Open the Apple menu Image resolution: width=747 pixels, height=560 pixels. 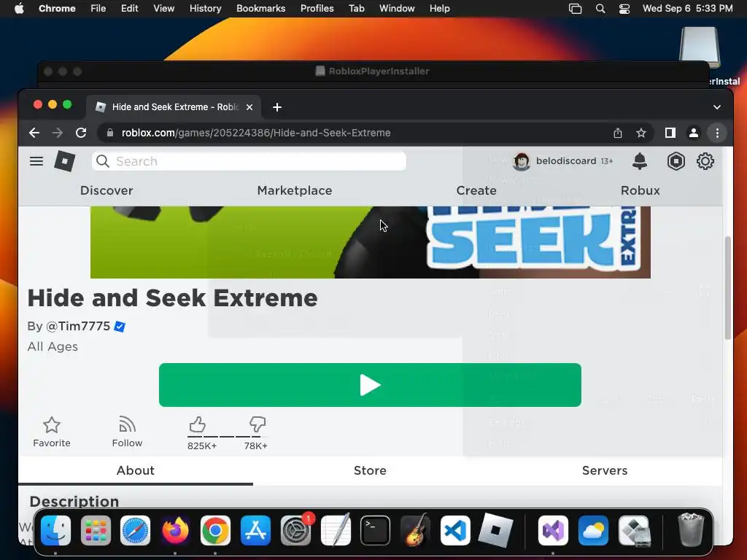pos(19,9)
